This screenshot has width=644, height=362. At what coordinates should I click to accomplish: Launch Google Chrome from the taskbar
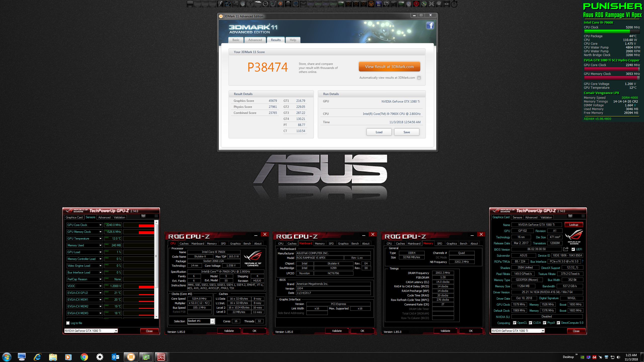(x=84, y=357)
